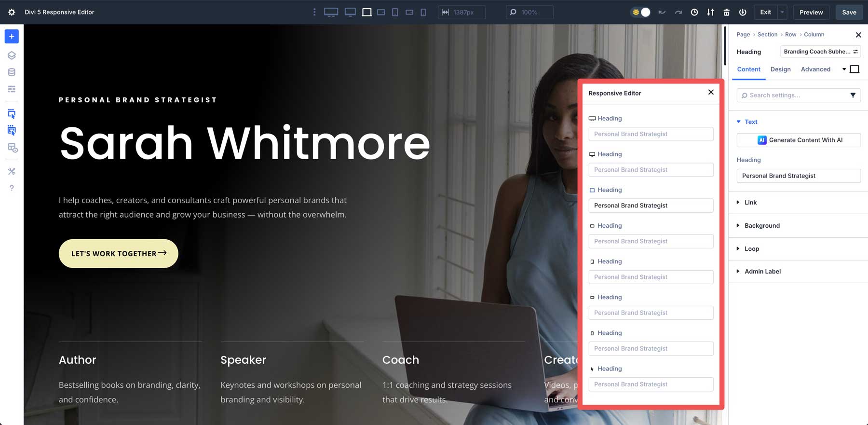This screenshot has width=868, height=425.
Task: Click the trash icon in top toolbar
Action: 726,12
